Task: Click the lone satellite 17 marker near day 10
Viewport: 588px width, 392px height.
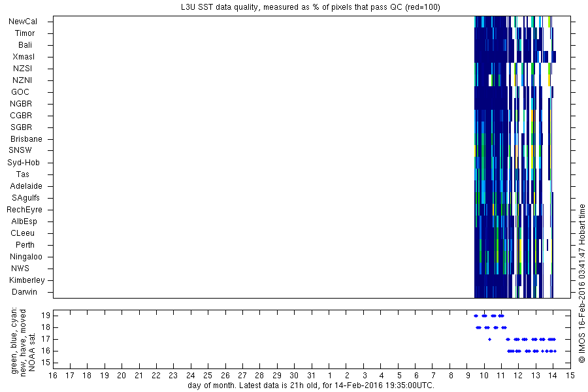Action: tap(489, 340)
